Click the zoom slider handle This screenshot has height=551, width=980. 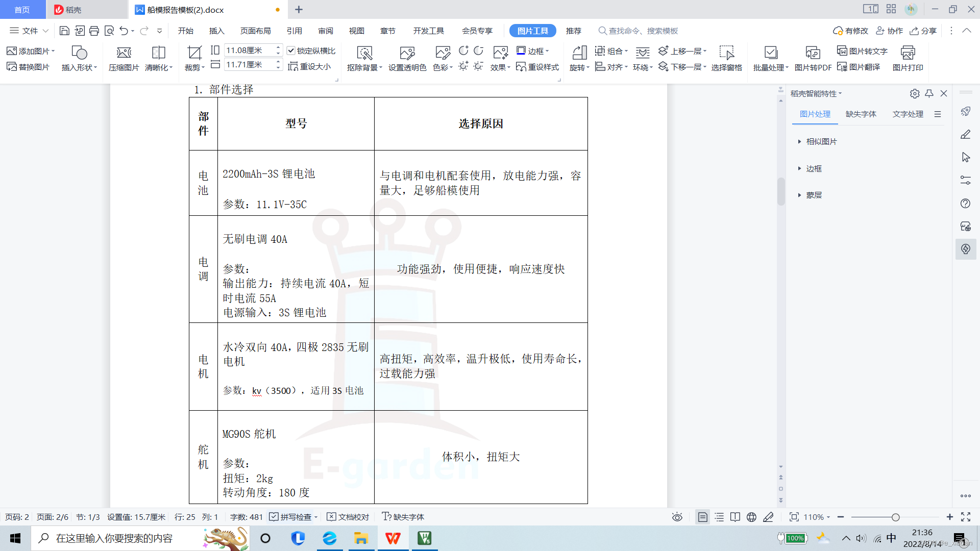click(895, 517)
